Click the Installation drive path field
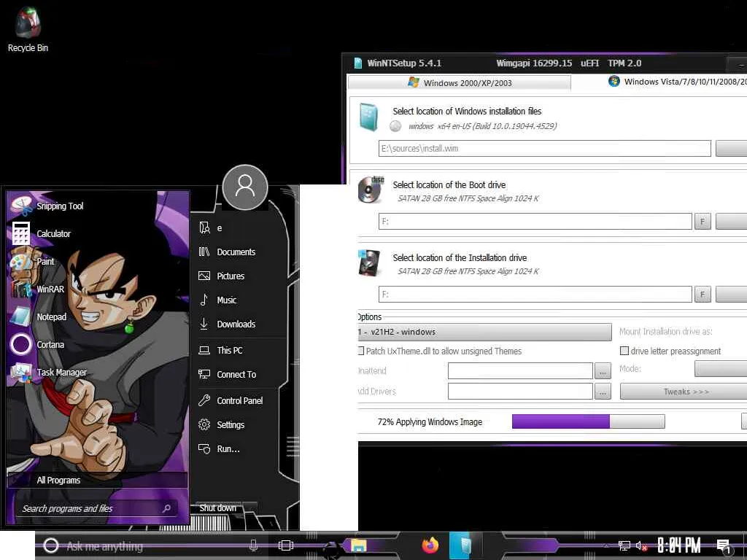747x560 pixels. click(x=535, y=295)
